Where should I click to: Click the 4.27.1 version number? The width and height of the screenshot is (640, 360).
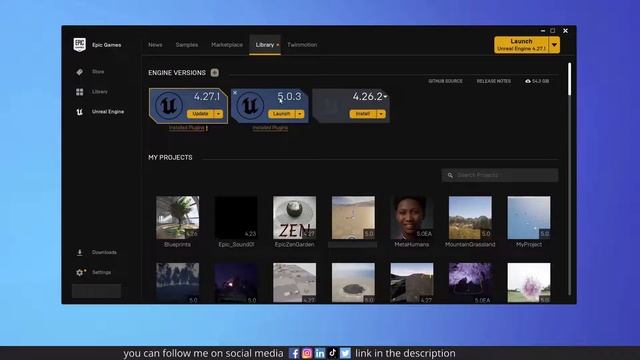click(x=207, y=97)
